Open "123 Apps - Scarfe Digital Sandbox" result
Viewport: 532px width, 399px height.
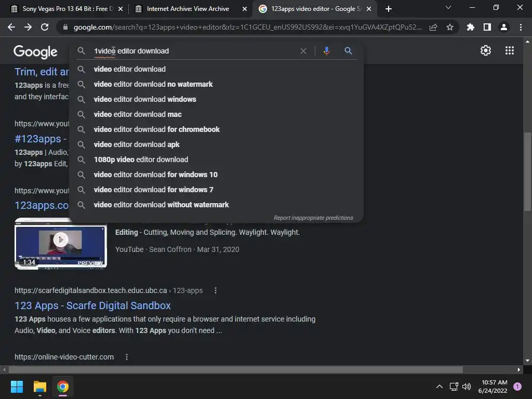tap(92, 305)
